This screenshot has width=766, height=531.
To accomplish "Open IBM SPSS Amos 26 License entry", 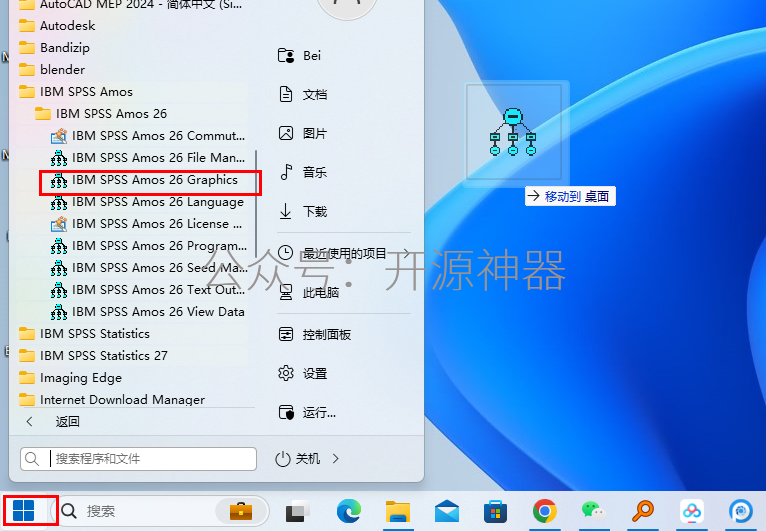I will click(x=148, y=224).
